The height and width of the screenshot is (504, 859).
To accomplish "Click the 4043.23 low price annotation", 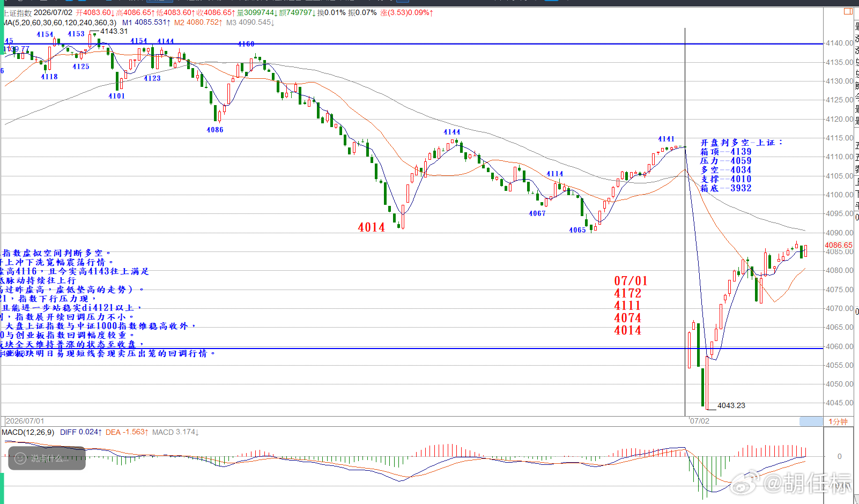I will 731,405.
